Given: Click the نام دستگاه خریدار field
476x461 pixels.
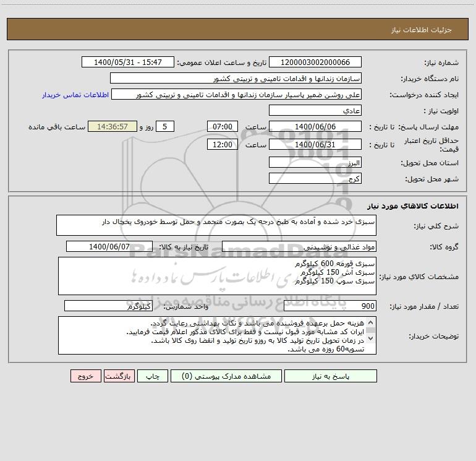Looking at the screenshot, I should pos(236,78).
